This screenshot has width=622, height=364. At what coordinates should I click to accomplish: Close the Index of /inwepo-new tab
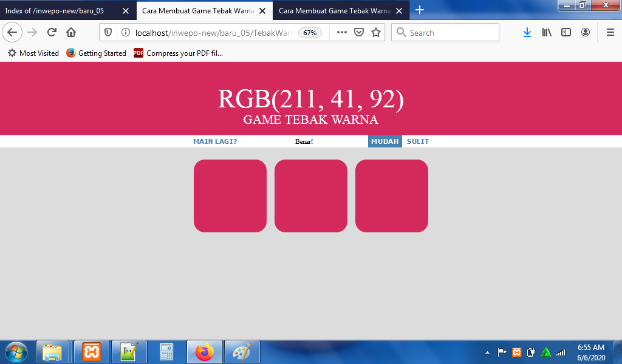tap(126, 11)
